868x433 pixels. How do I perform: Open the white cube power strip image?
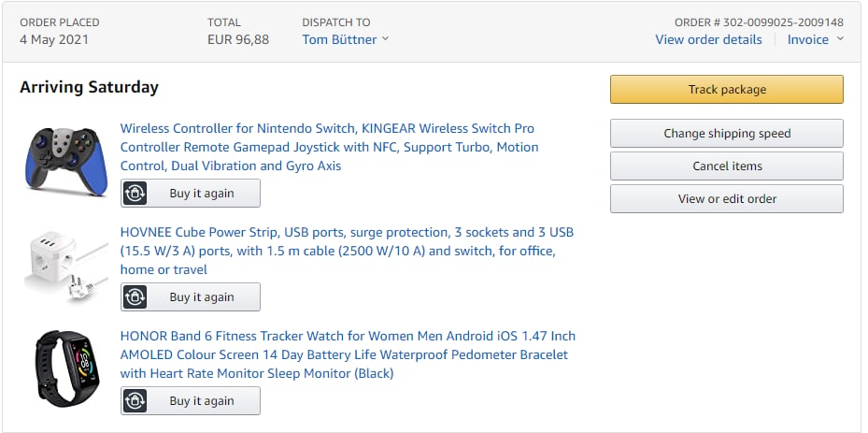pos(66,265)
